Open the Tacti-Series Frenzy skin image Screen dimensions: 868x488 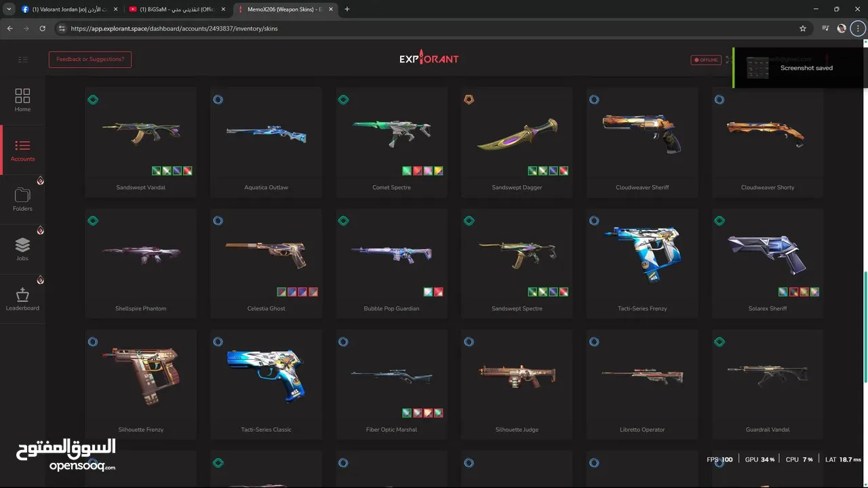coord(642,254)
